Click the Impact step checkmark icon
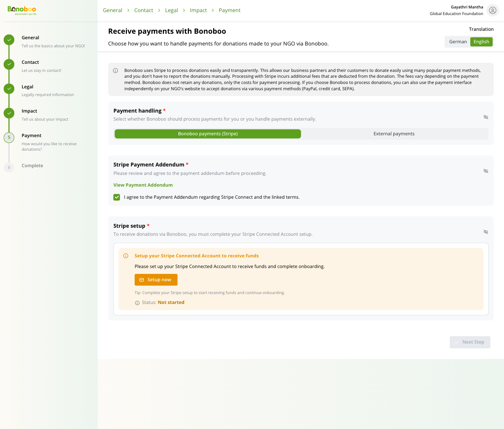 pyautogui.click(x=9, y=113)
